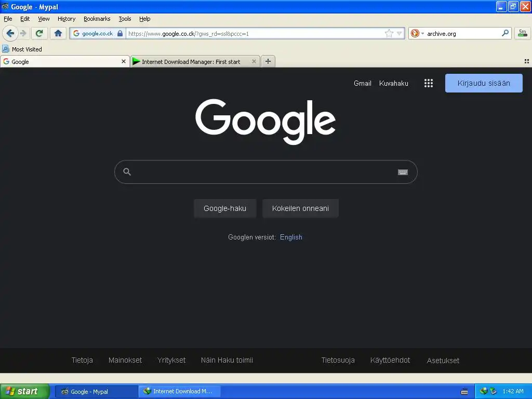Close the Internet Download Manager tab
The height and width of the screenshot is (399, 532).
click(x=254, y=61)
